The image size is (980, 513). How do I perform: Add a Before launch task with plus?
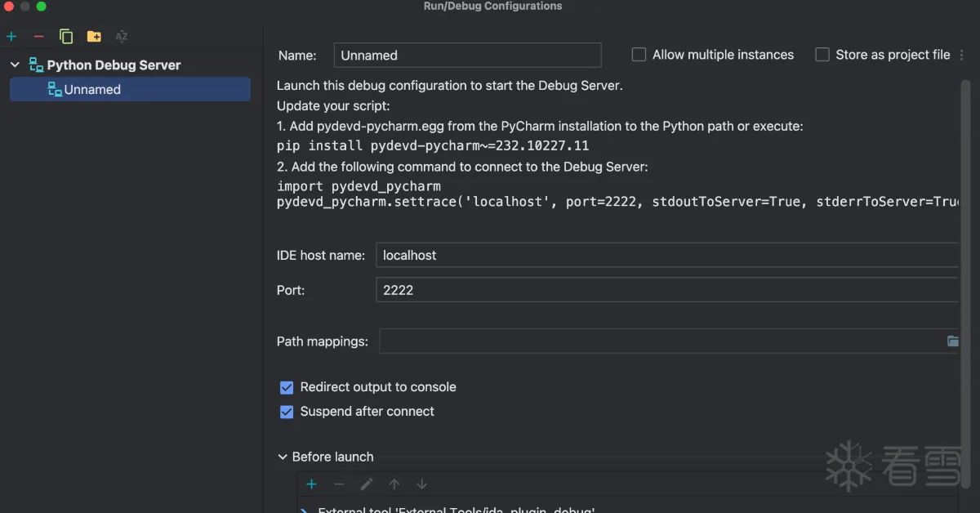click(311, 484)
